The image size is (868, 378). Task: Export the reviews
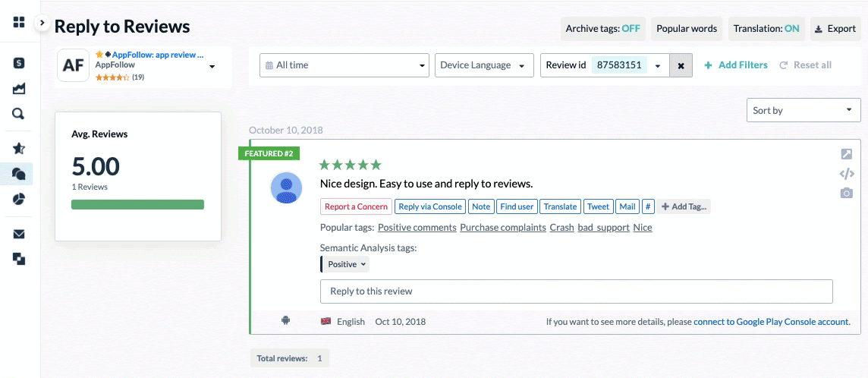(835, 29)
